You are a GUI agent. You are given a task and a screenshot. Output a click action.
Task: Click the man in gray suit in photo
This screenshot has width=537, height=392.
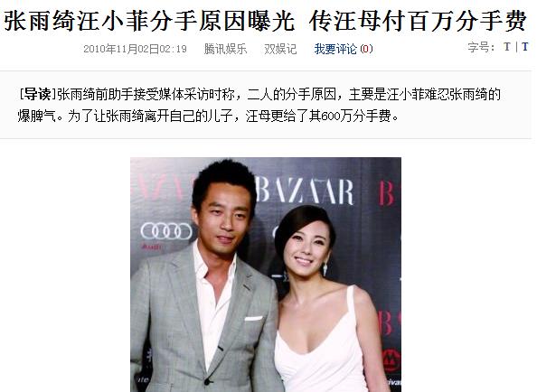203,277
